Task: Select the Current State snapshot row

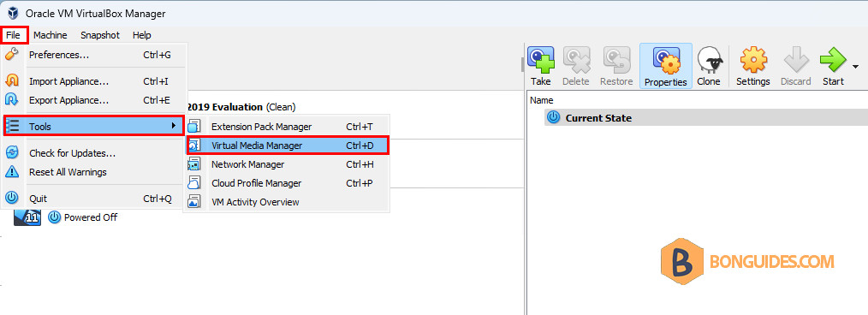Action: pos(706,118)
